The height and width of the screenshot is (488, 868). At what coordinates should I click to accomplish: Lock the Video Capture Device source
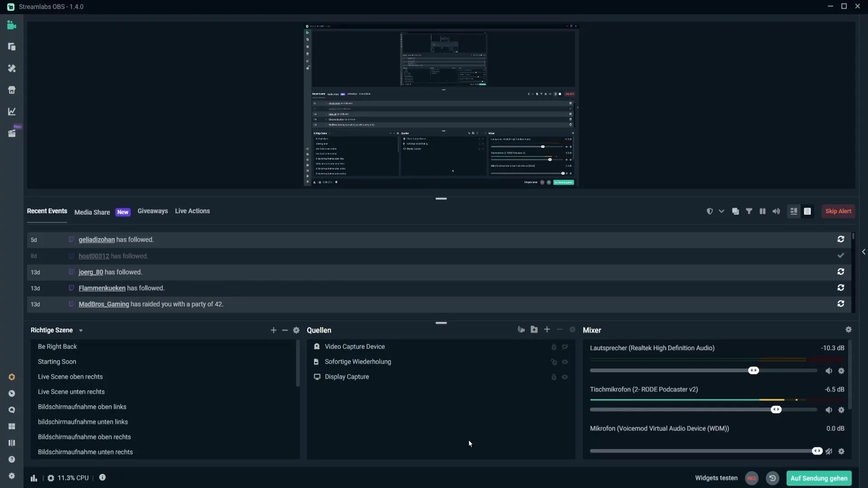tap(554, 347)
